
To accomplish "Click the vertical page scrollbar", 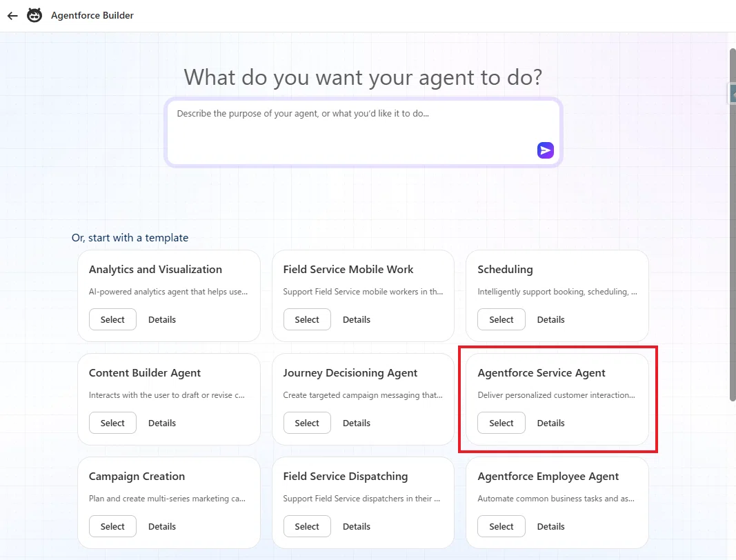I will pyautogui.click(x=733, y=224).
